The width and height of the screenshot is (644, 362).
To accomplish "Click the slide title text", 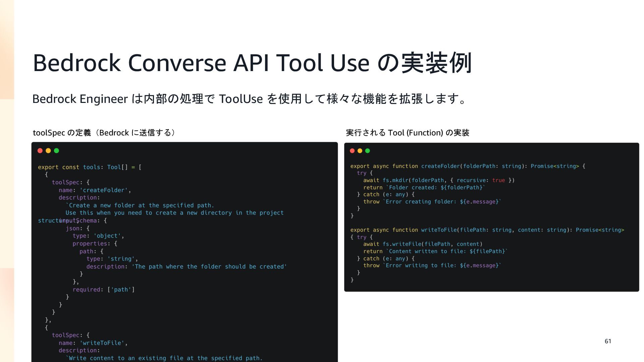I will (252, 63).
